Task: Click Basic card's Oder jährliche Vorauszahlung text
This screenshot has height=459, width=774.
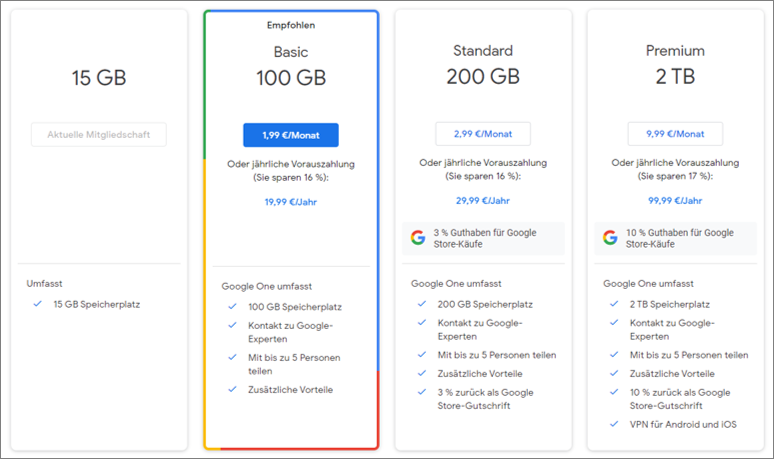Action: (x=291, y=164)
